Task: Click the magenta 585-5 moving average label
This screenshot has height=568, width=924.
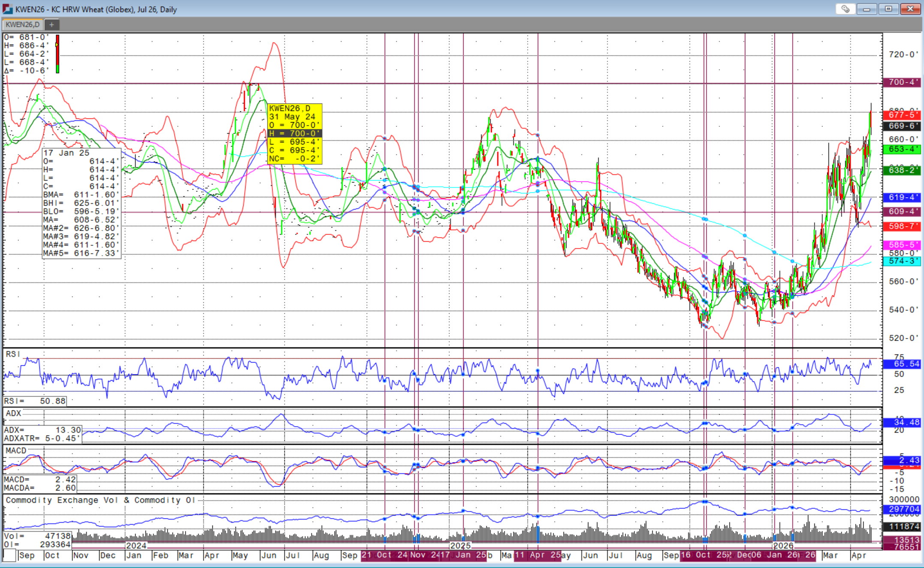Action: [902, 245]
